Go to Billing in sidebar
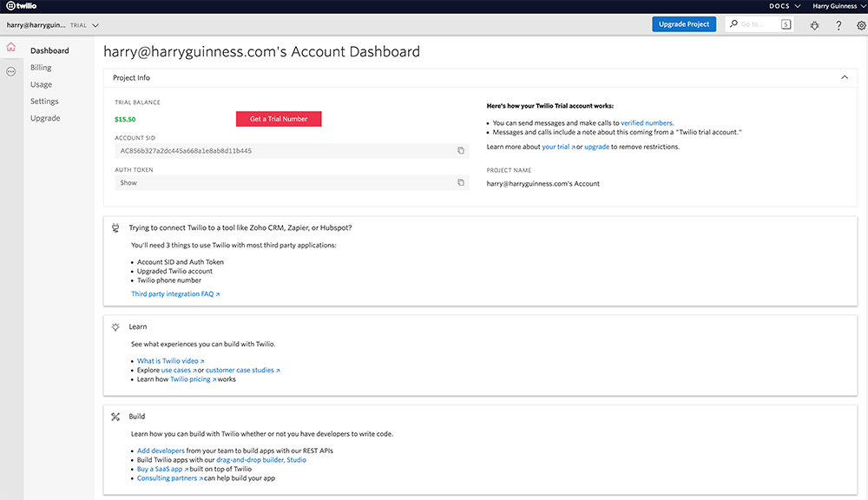Image resolution: width=868 pixels, height=500 pixels. pos(41,68)
